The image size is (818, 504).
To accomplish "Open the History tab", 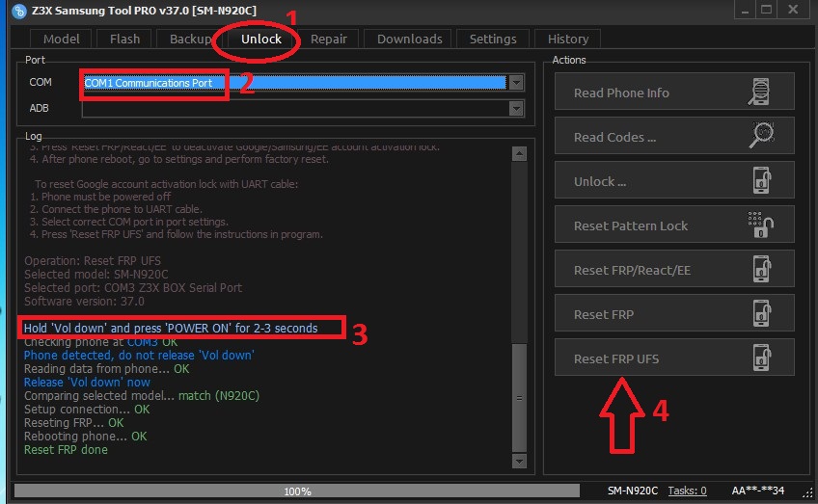I will [x=568, y=40].
